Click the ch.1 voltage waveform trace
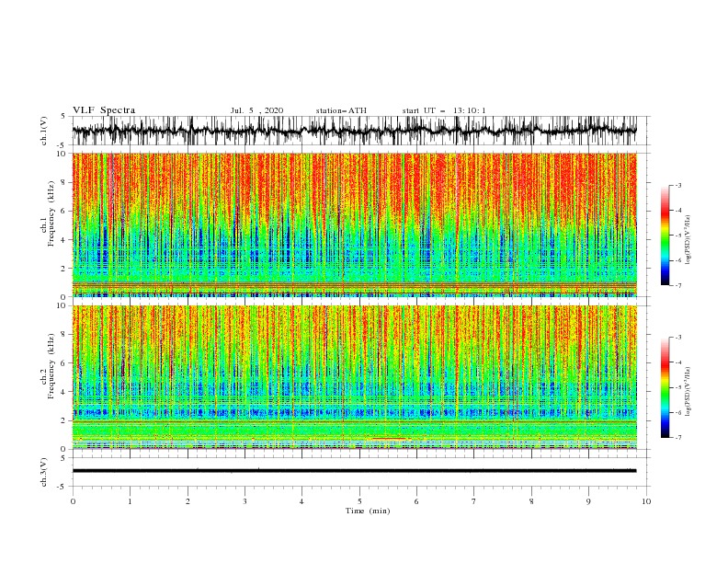This screenshot has height=563, width=728. (x=355, y=131)
